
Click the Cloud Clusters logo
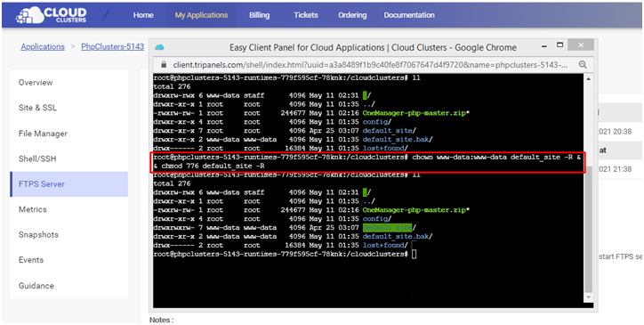click(51, 15)
